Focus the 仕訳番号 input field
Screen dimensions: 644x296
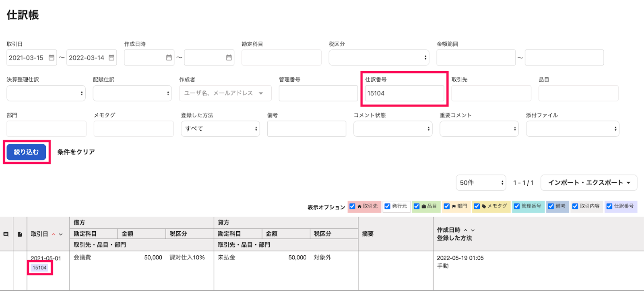(x=404, y=93)
